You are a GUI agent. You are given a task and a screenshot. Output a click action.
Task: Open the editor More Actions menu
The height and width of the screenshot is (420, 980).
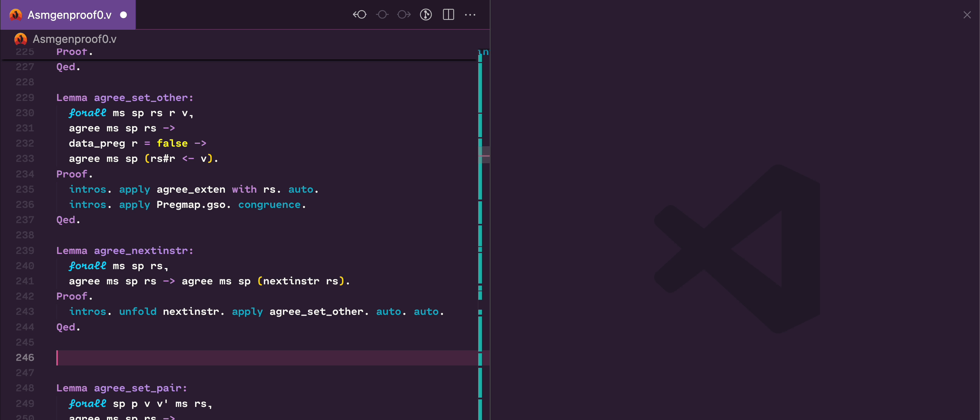pos(470,15)
